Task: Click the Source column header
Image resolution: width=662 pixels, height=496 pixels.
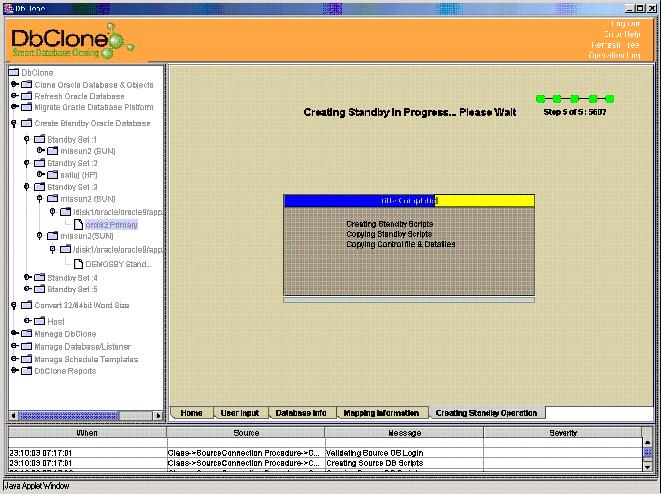Action: click(x=246, y=433)
